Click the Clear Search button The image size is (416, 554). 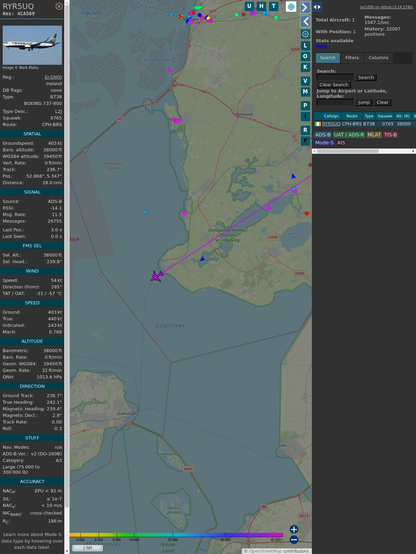coord(334,84)
